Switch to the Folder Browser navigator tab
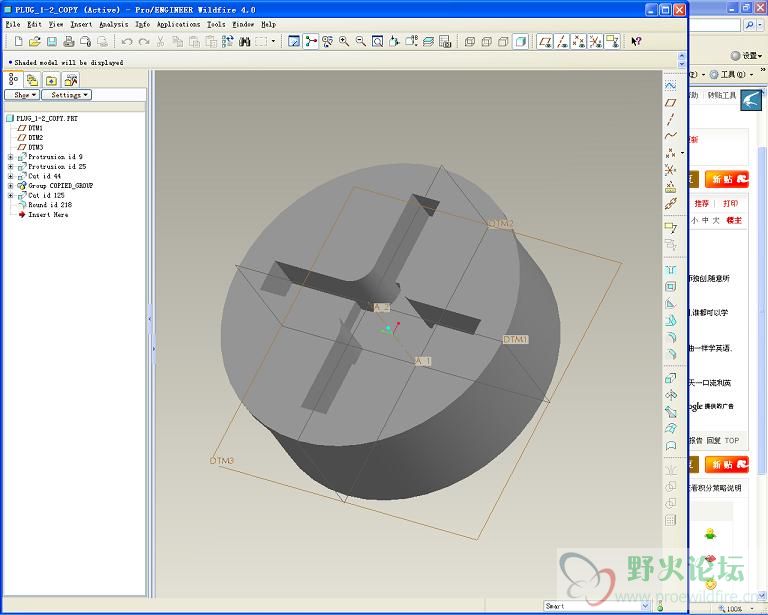 click(32, 80)
